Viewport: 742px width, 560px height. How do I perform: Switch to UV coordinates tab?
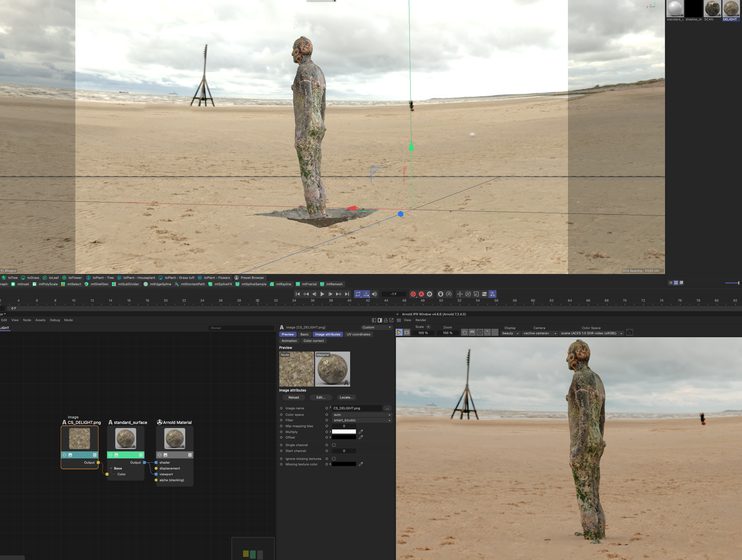pos(359,334)
